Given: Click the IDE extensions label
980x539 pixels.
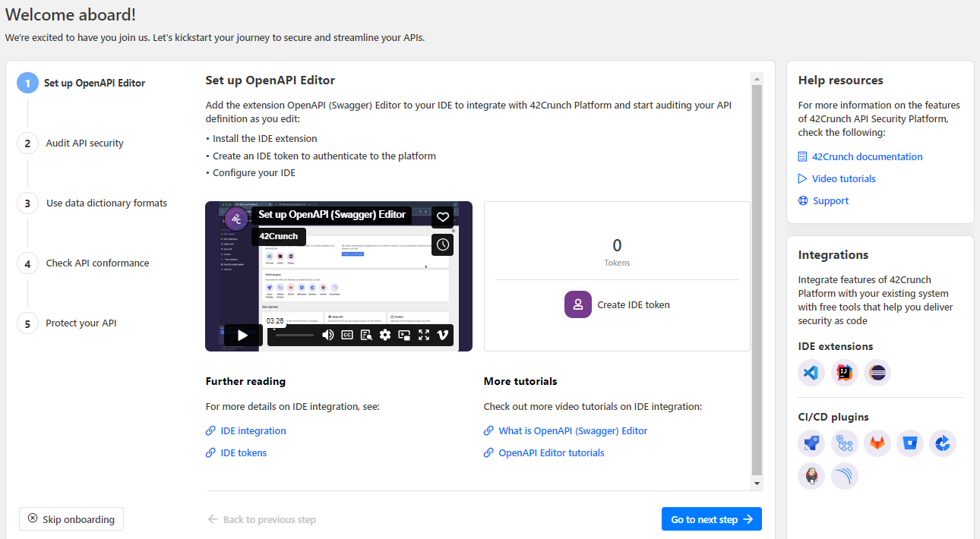Looking at the screenshot, I should pos(836,346).
